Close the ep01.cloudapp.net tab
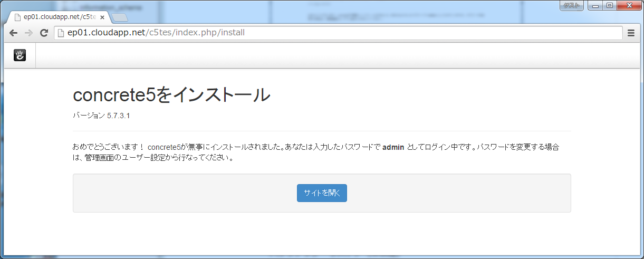Viewport: 644px width, 259px height. click(x=102, y=17)
